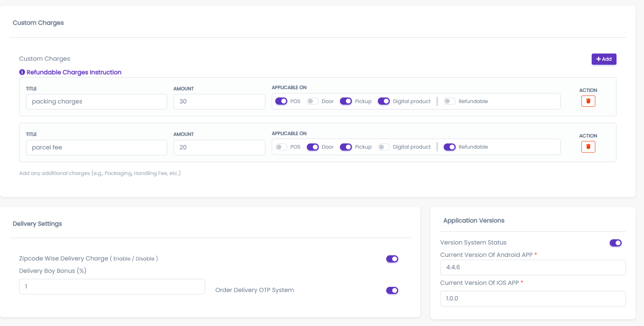Delete the packing charges row
This screenshot has width=644, height=326.
click(588, 101)
